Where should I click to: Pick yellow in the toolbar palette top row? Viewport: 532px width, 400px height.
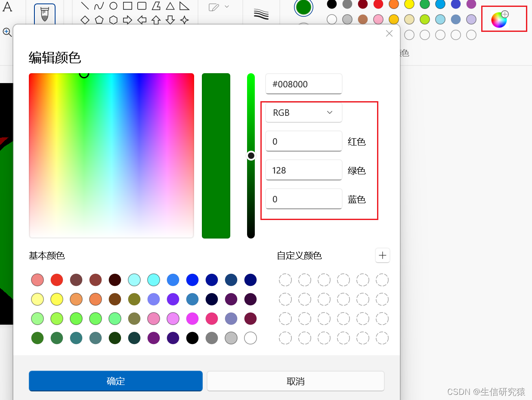pos(409,4)
